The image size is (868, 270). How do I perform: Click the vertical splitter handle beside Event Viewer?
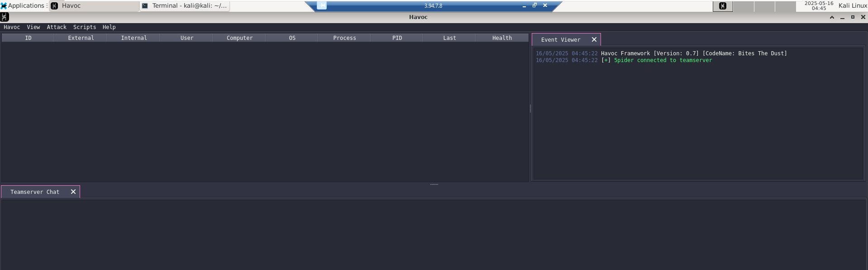(x=530, y=109)
